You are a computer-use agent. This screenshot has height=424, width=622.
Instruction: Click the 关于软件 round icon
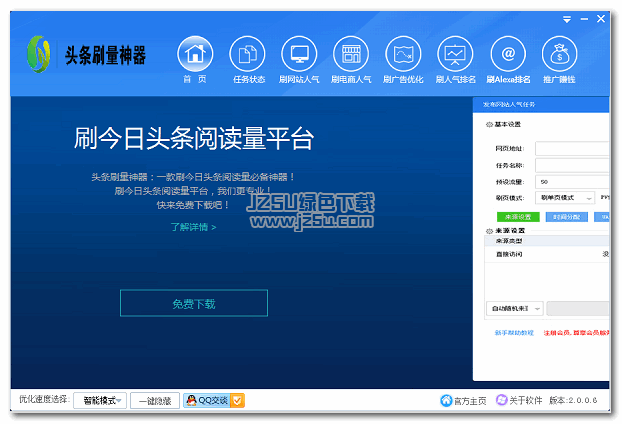point(501,400)
